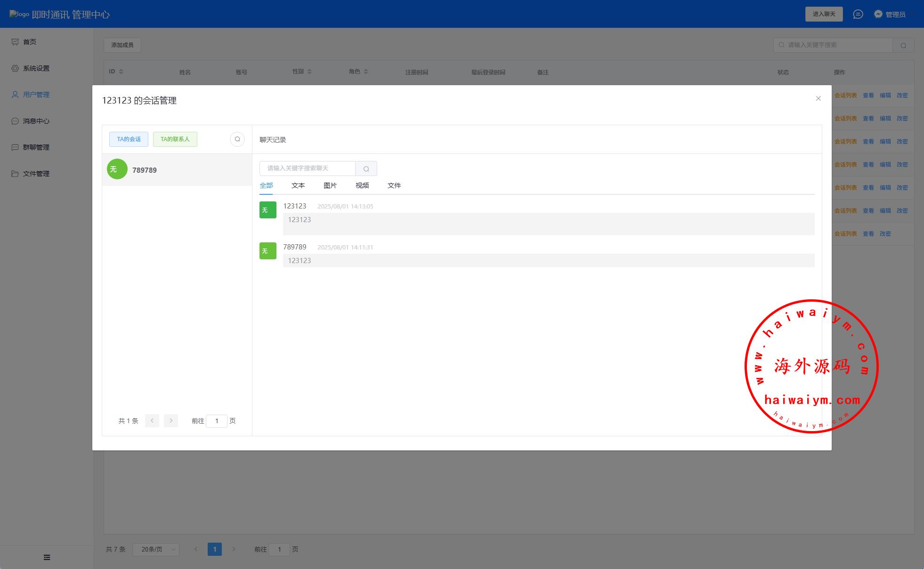Focus the chat keyword search field
This screenshot has width=924, height=569.
[307, 168]
